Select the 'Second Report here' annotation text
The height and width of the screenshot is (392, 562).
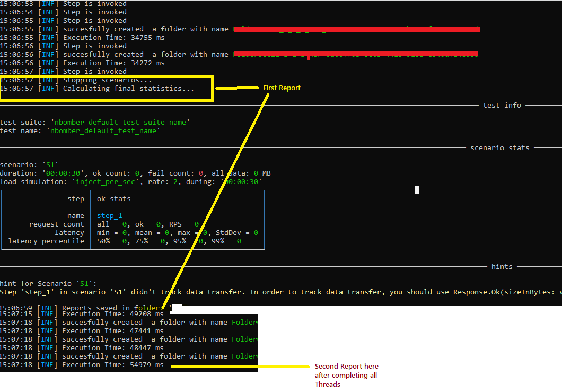click(x=346, y=366)
